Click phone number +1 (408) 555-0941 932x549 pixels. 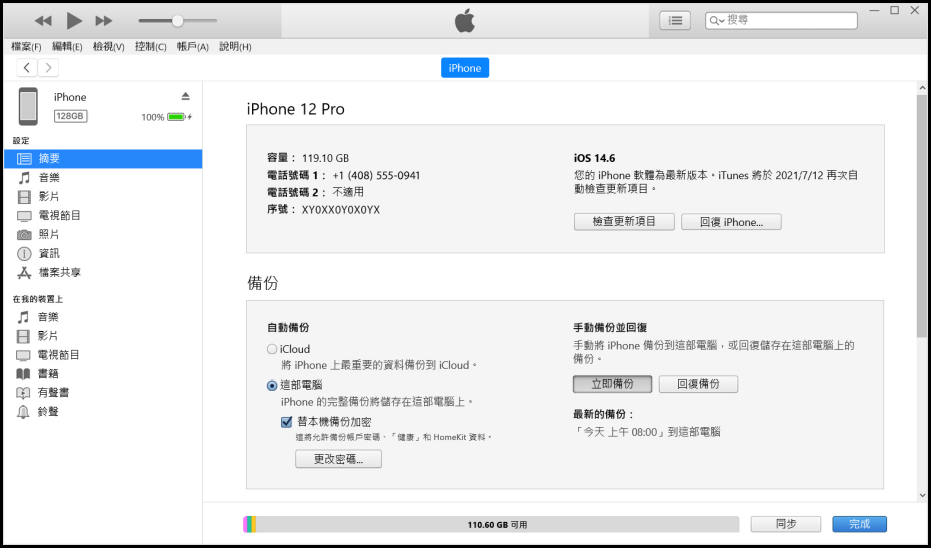376,176
